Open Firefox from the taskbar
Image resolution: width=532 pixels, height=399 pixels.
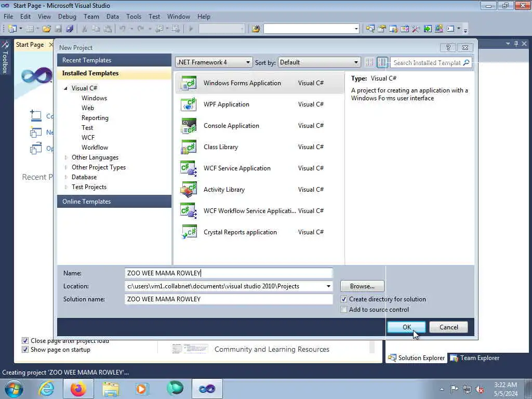click(78, 389)
